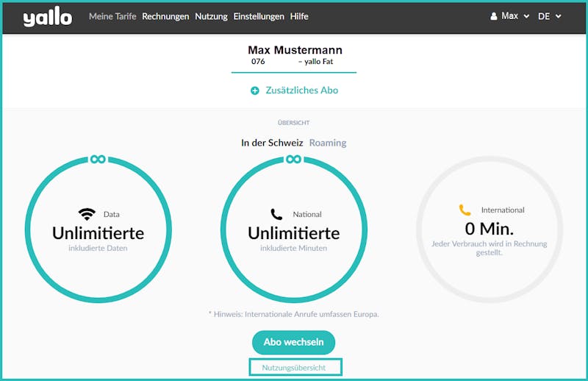Select the Max Mustermann subscription header
The height and width of the screenshot is (381, 588).
[295, 50]
